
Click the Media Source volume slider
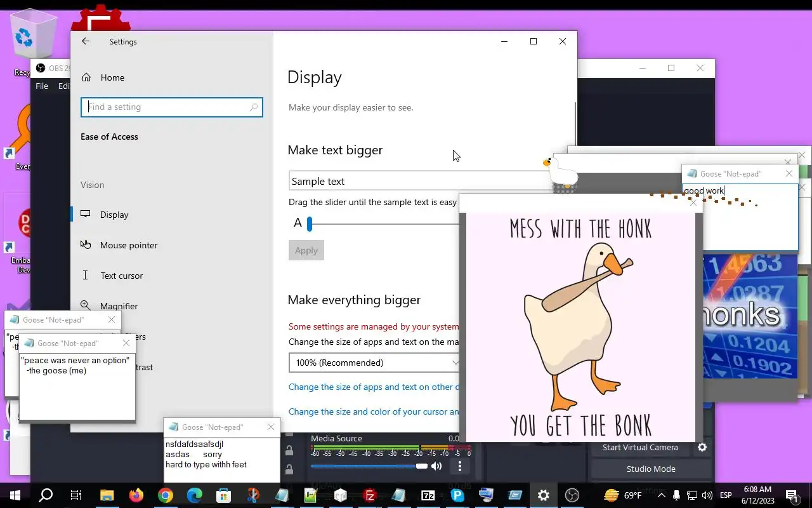[x=369, y=466]
